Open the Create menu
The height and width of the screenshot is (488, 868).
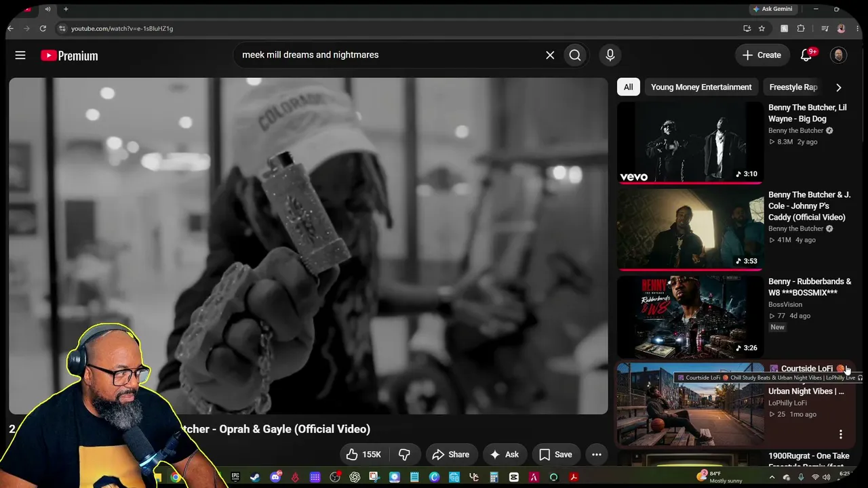762,55
